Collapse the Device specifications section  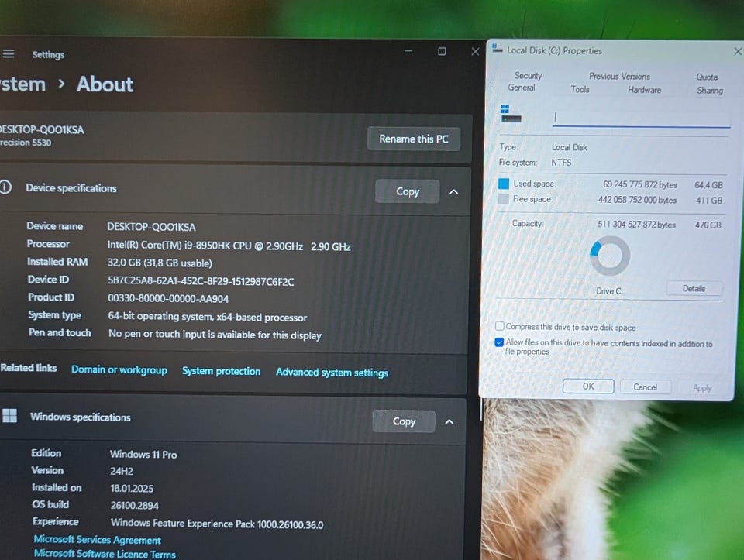pos(453,192)
